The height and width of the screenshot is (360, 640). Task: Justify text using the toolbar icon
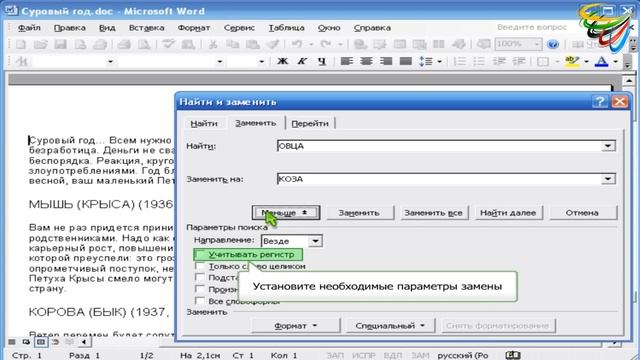coord(406,61)
